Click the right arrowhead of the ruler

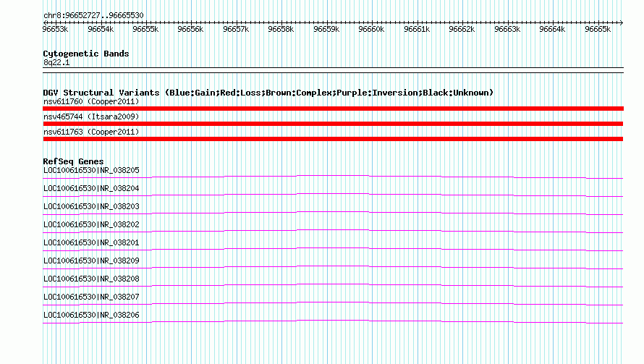tap(622, 22)
